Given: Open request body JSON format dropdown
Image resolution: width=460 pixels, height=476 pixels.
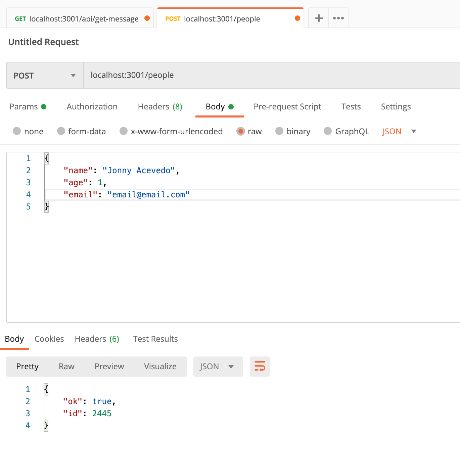Looking at the screenshot, I should click(399, 131).
